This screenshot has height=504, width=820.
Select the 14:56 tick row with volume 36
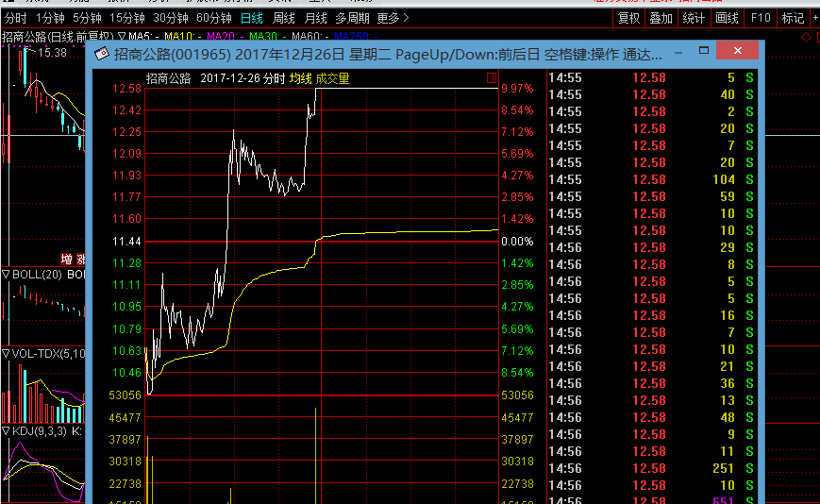[x=651, y=383]
